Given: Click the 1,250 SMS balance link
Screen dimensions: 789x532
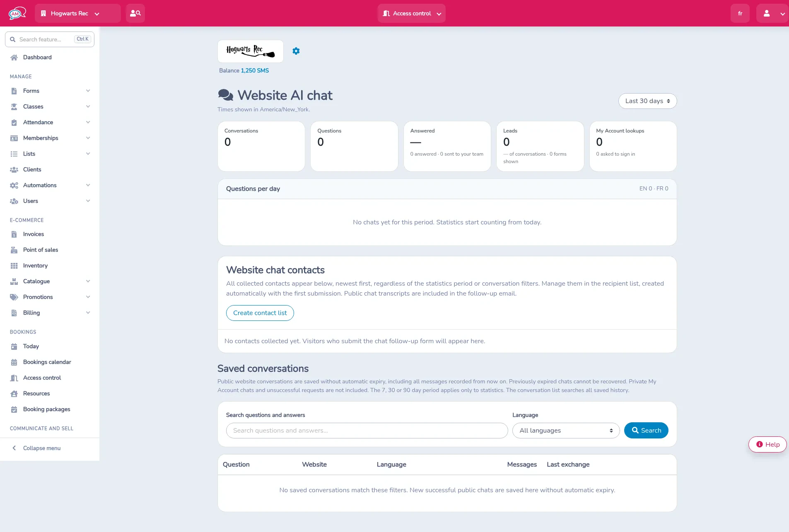Looking at the screenshot, I should [255, 71].
